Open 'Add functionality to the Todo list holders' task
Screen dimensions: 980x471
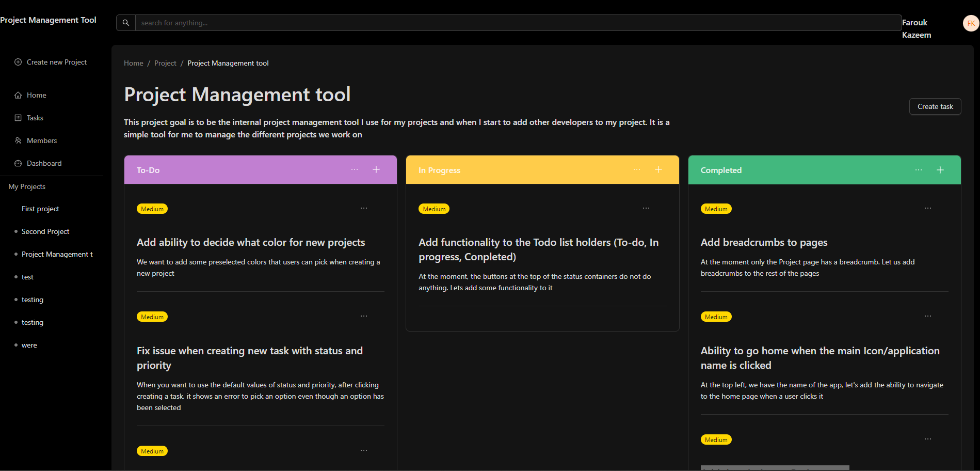click(538, 249)
